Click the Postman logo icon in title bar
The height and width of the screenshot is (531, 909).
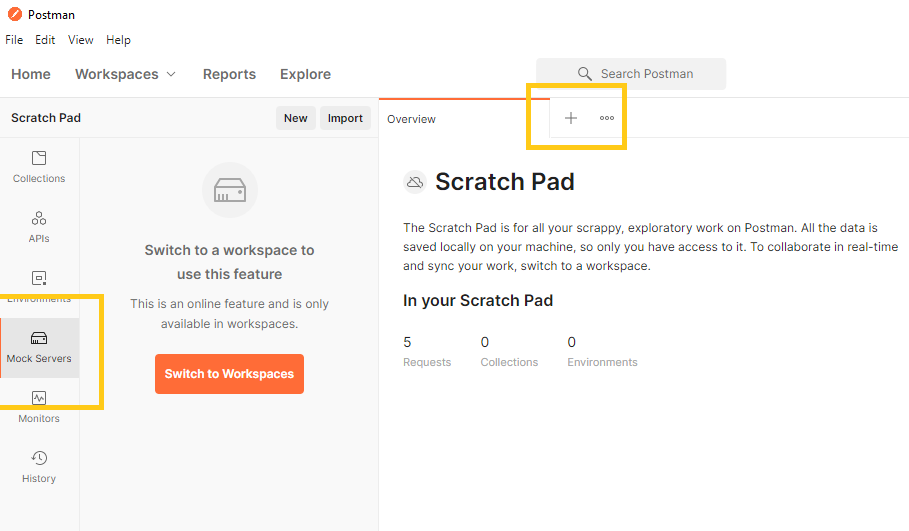pos(14,14)
